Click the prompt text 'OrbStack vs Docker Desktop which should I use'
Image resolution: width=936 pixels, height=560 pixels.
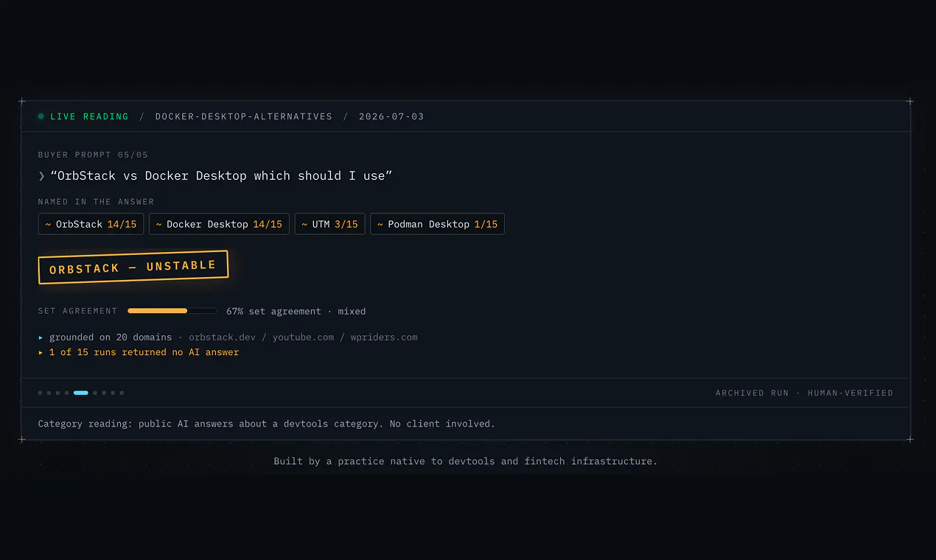pos(221,176)
